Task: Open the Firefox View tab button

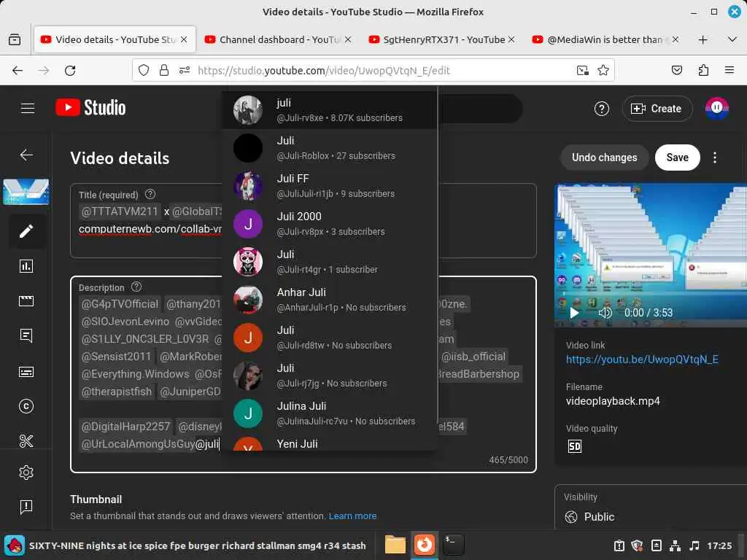Action: point(15,39)
